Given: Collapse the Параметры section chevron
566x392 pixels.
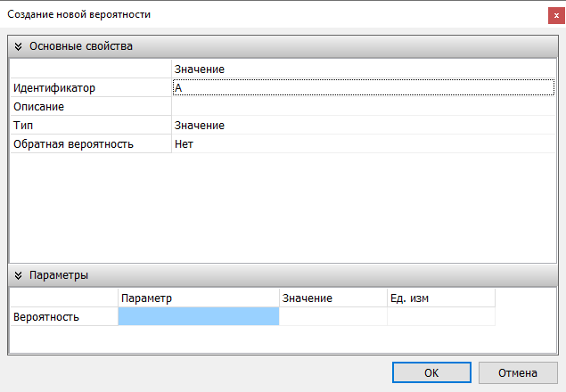Looking at the screenshot, I should [18, 275].
